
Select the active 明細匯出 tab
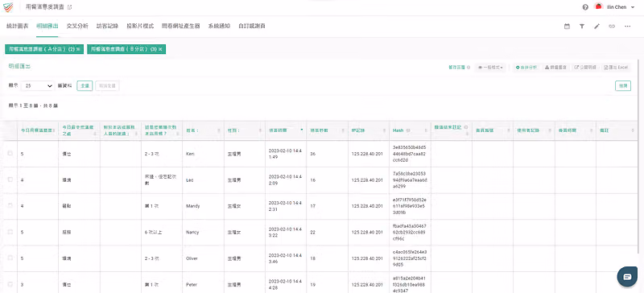tap(47, 26)
